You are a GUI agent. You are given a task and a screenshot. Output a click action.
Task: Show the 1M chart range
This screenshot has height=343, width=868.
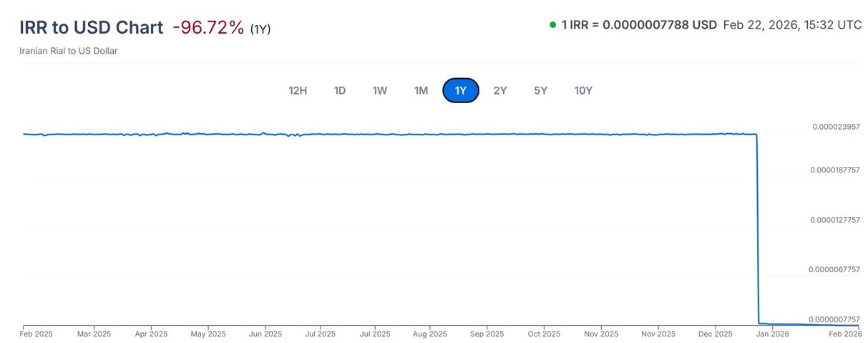[x=421, y=90]
